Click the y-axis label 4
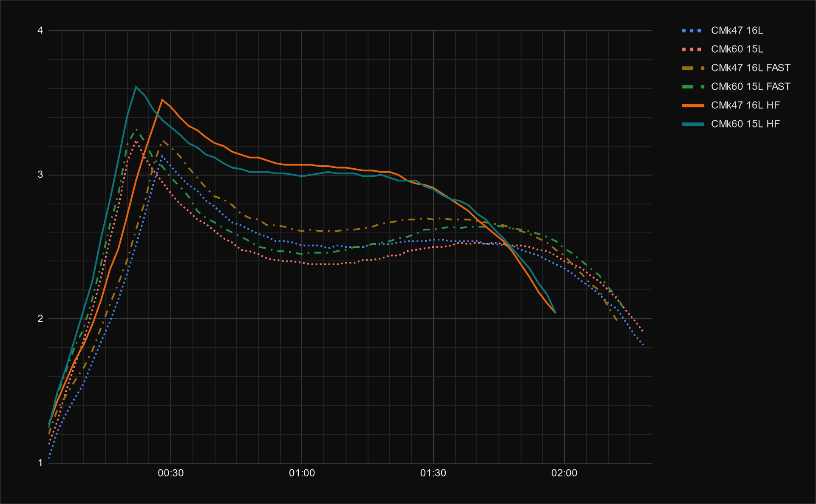Image resolution: width=816 pixels, height=504 pixels. coord(40,31)
